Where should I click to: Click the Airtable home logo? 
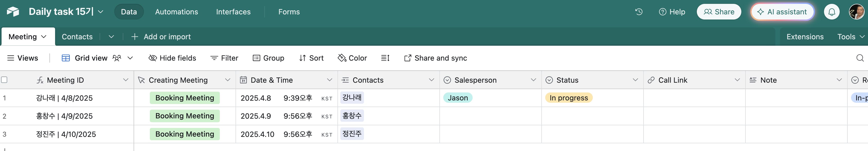pos(13,12)
